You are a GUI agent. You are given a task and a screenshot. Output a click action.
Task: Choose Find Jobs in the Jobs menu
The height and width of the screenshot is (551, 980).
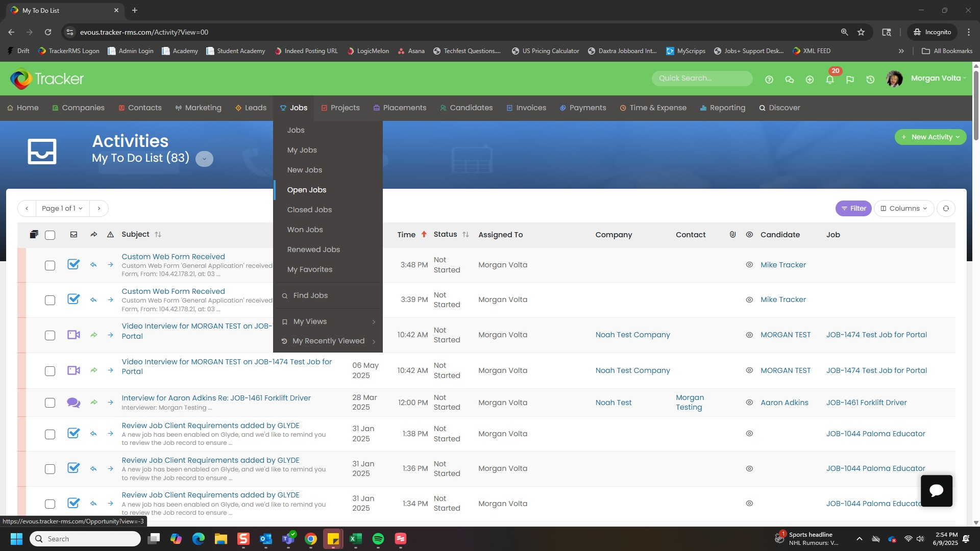(x=328, y=295)
